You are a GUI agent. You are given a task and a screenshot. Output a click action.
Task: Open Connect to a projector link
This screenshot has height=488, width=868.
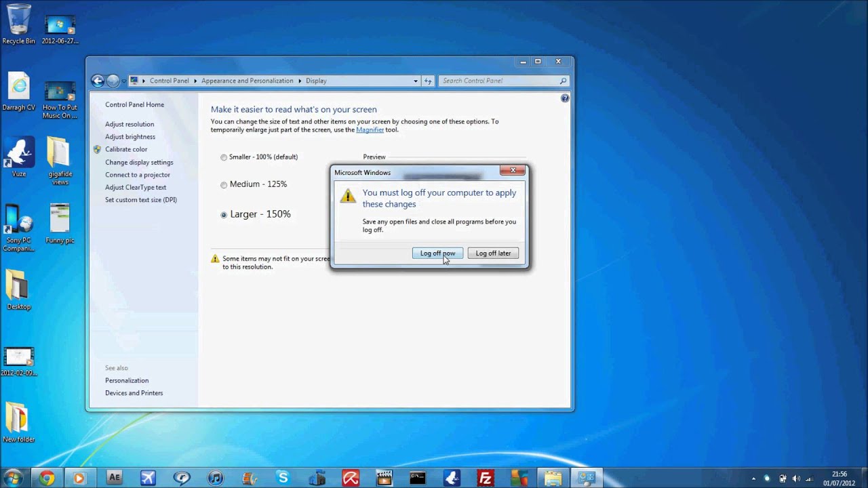[138, 175]
